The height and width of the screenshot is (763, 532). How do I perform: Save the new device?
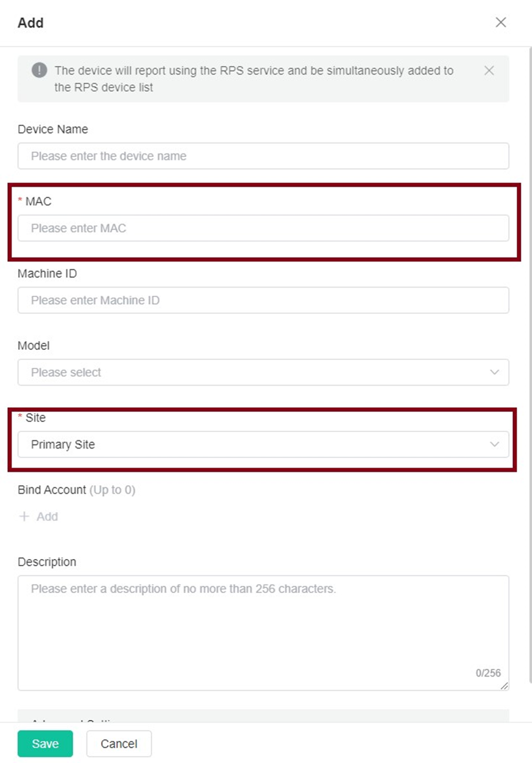pos(45,743)
